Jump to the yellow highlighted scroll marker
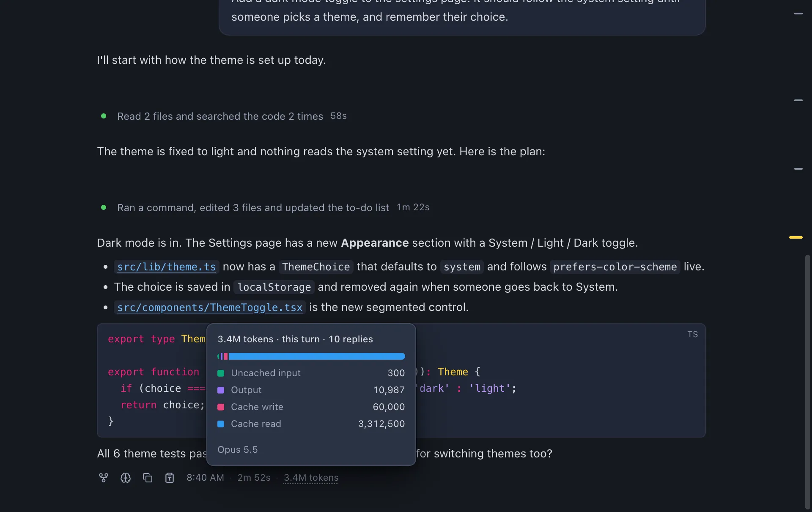Screen dimensions: 812x512 tap(796, 237)
